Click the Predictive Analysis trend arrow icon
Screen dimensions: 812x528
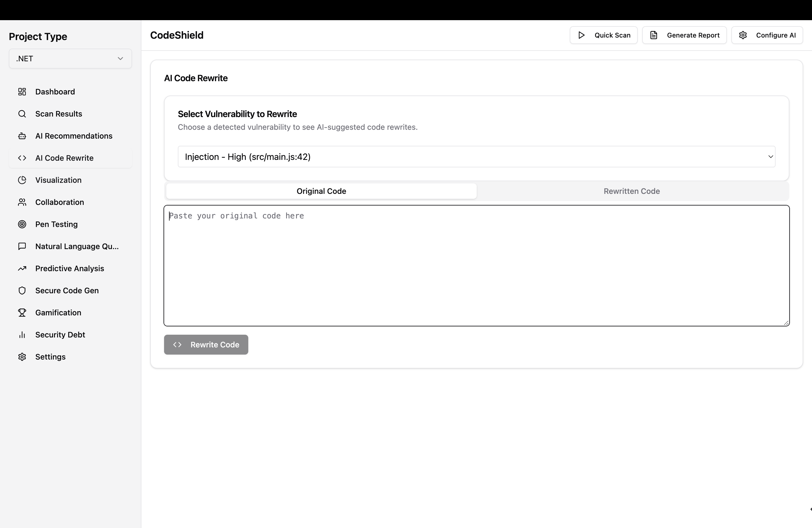point(22,268)
